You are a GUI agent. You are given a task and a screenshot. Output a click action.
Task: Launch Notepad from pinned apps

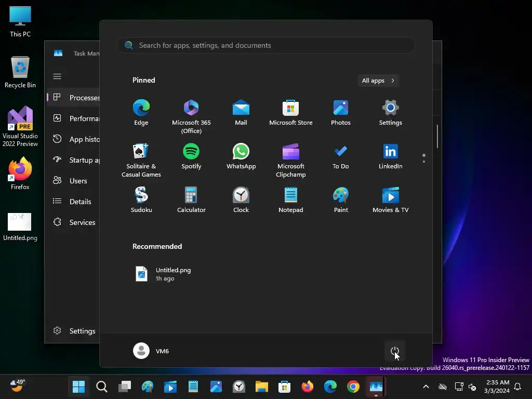coord(291,200)
